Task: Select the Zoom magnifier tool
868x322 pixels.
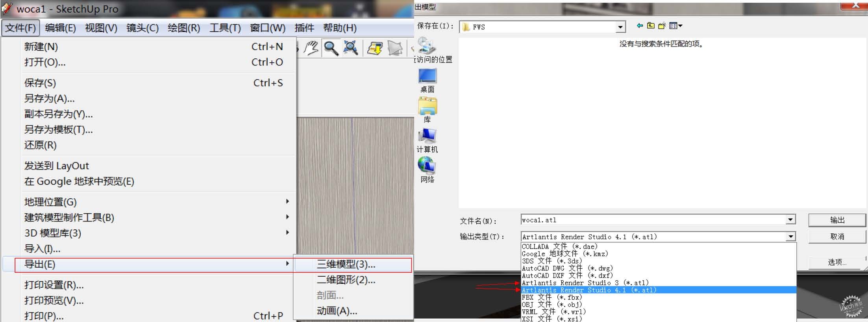Action: 331,48
